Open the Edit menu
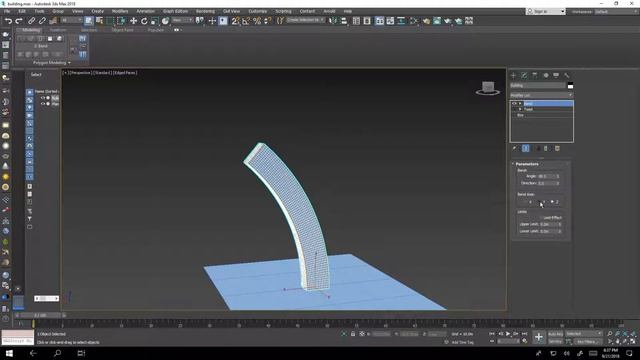 (x=22, y=11)
